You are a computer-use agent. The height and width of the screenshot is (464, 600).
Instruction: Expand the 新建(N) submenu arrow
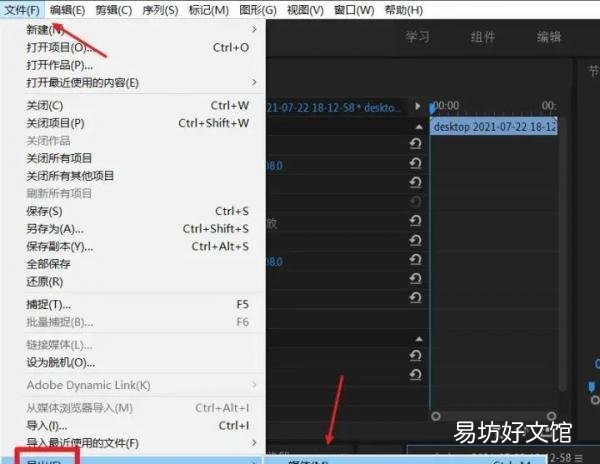254,29
